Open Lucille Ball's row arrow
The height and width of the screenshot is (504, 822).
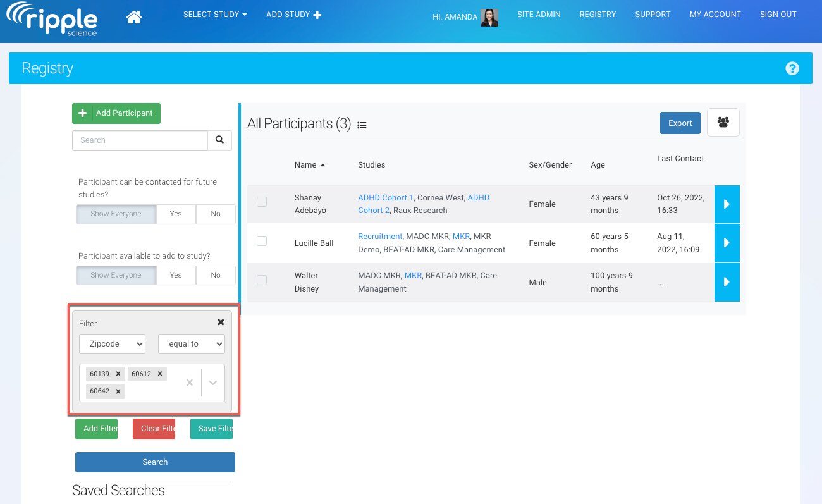pos(727,243)
